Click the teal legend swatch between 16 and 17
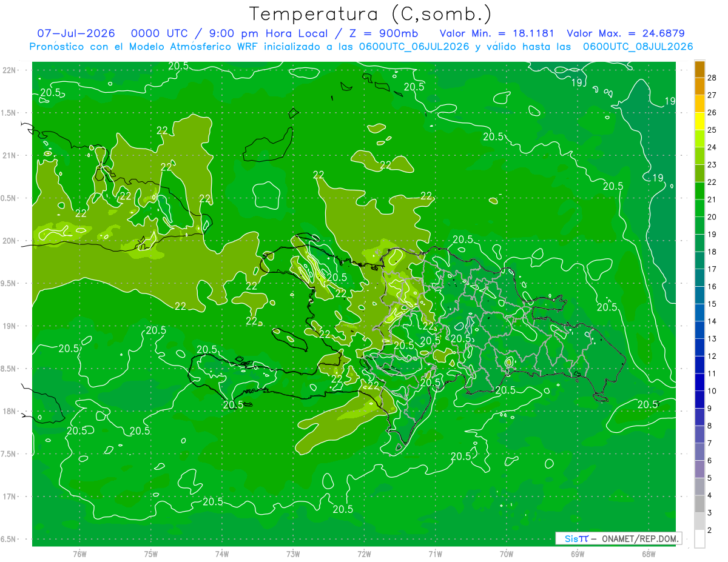728x562 pixels. 699,278
